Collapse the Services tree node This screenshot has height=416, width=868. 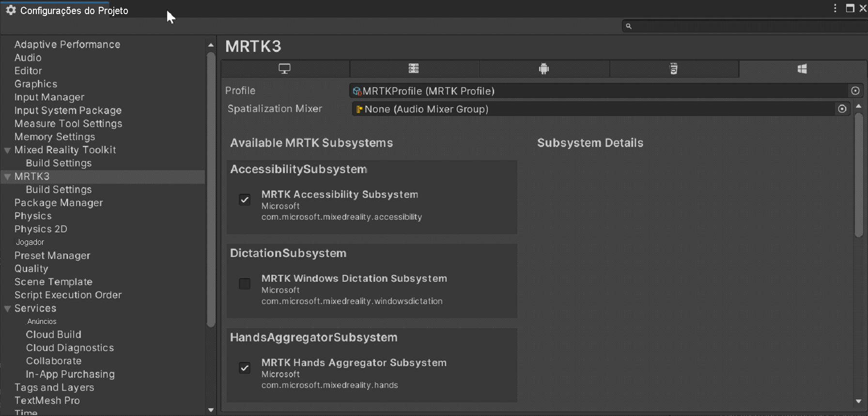7,309
